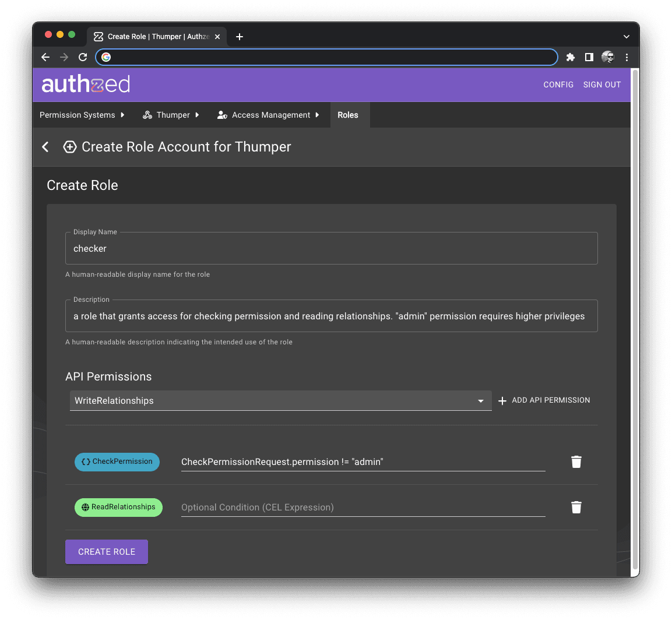Delete the ReadRelationships API permission row

(576, 507)
